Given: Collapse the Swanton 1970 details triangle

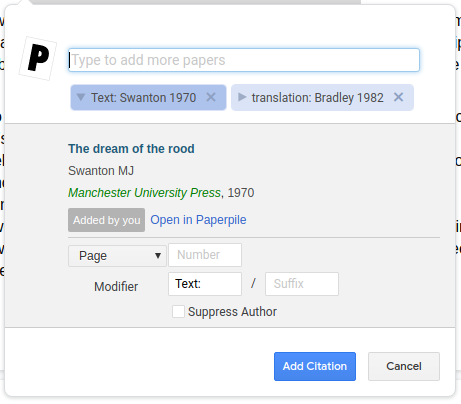Looking at the screenshot, I should [80, 97].
